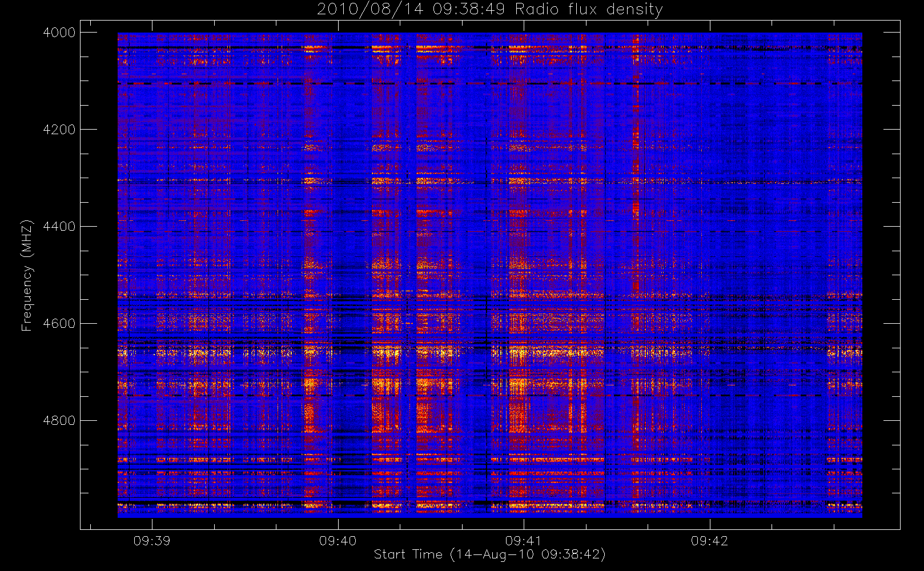The image size is (924, 571).
Task: Click the 09:41 time axis label
Action: coord(524,541)
